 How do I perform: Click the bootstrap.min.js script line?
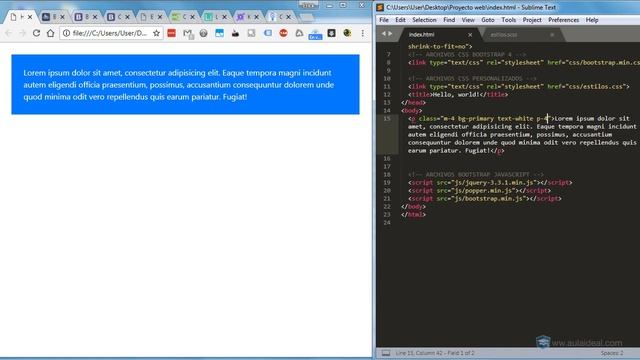pyautogui.click(x=484, y=199)
